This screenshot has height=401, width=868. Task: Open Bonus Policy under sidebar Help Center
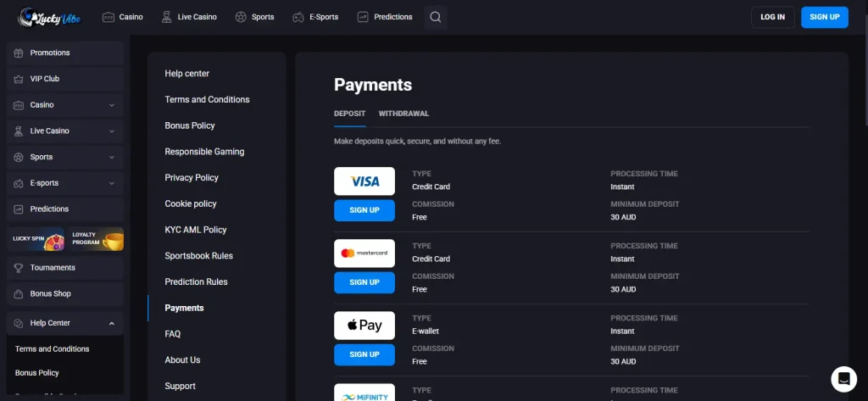(37, 373)
